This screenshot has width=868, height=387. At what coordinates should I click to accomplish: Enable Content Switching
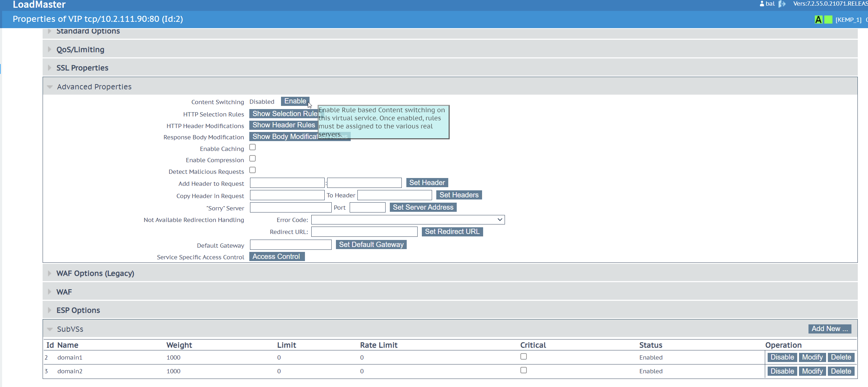point(295,101)
